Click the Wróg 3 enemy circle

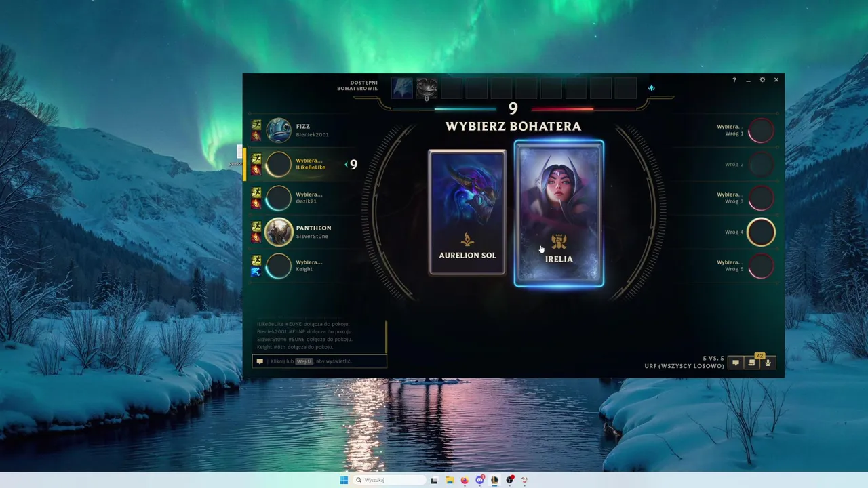coord(761,198)
